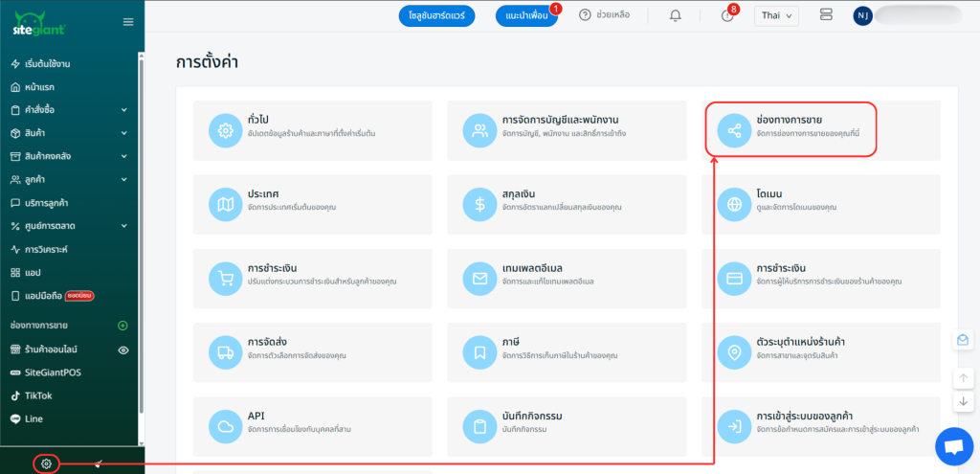Open the Thai language dropdown
This screenshot has height=474, width=980.
tap(776, 16)
